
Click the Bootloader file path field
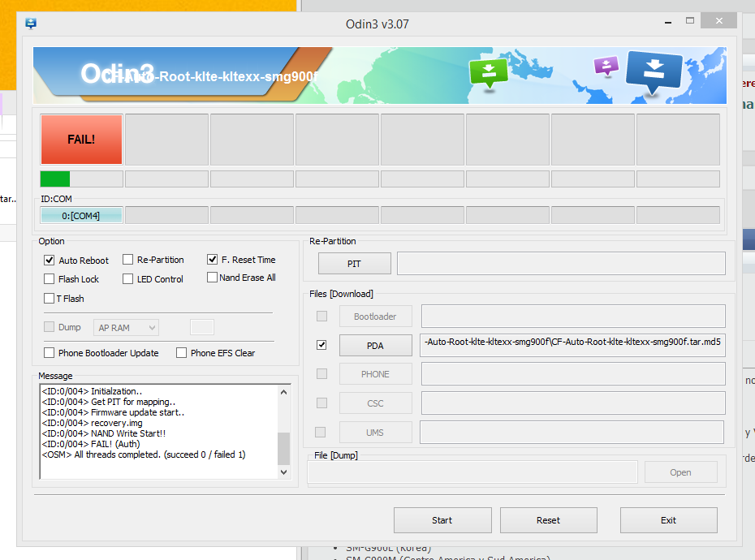click(573, 317)
